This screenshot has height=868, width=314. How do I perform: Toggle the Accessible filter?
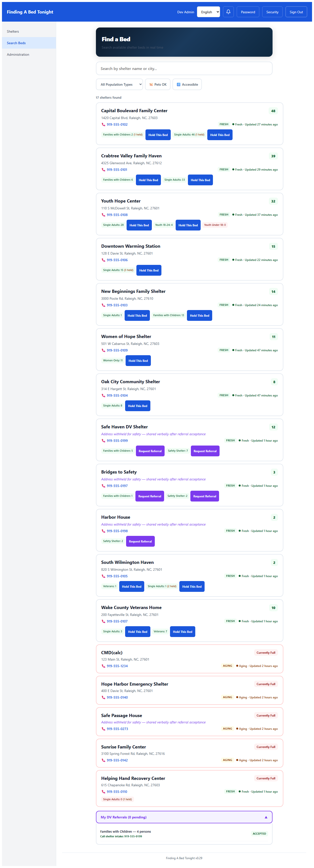coord(187,85)
